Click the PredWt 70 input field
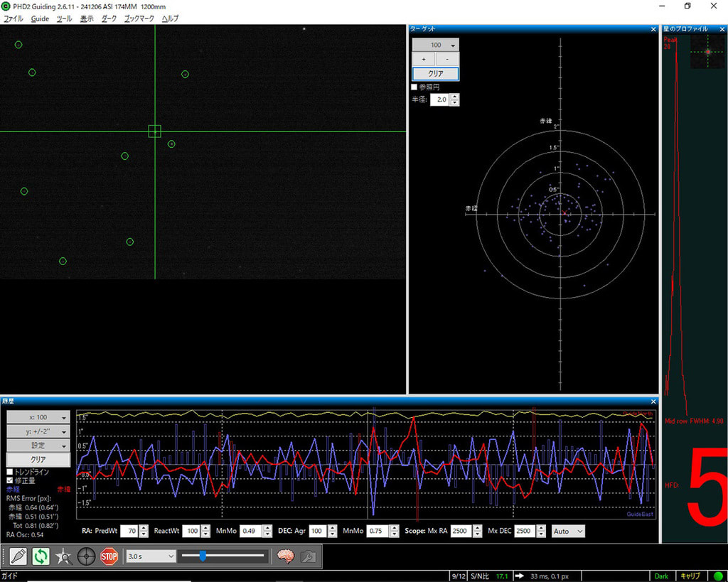The image size is (728, 582). (x=130, y=531)
